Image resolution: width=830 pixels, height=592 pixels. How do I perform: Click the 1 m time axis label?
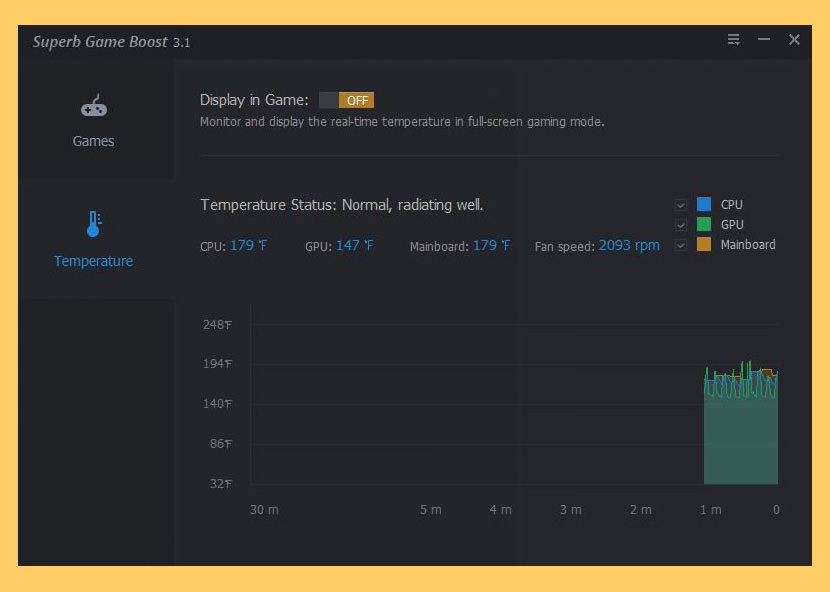tap(711, 510)
